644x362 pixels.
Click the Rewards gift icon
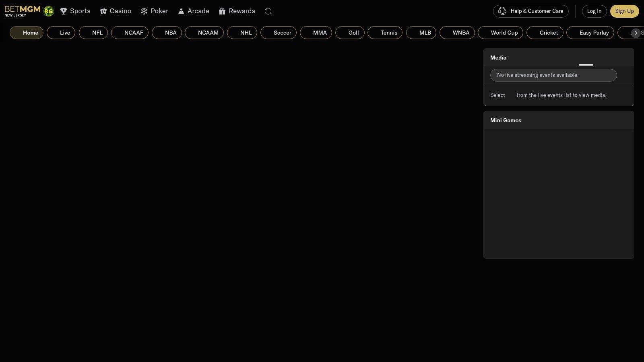222,11
